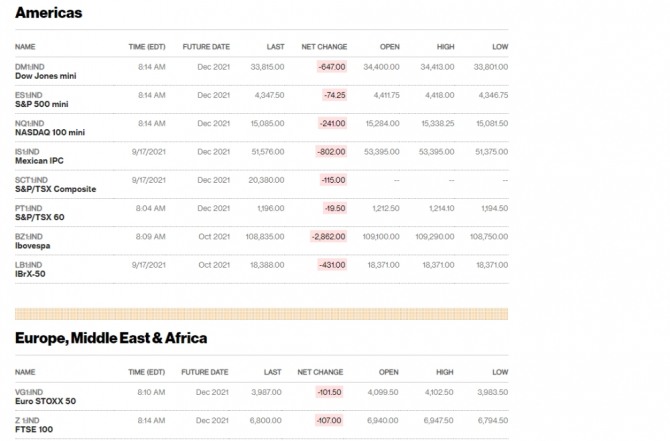Click the red -2,862.00 Ibovespa net change

click(328, 237)
